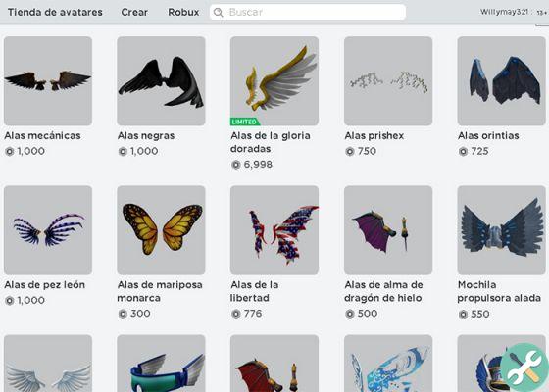Open the Willymay321 profile name
The height and width of the screenshot is (392, 549).
(x=504, y=12)
